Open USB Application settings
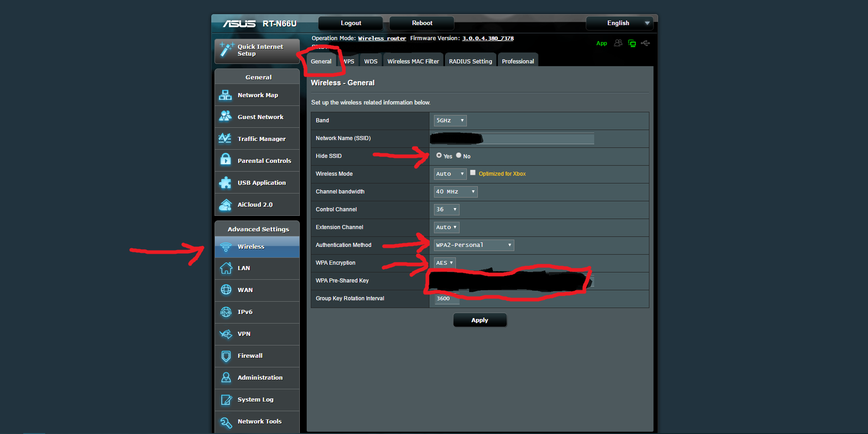This screenshot has height=434, width=868. coord(262,183)
